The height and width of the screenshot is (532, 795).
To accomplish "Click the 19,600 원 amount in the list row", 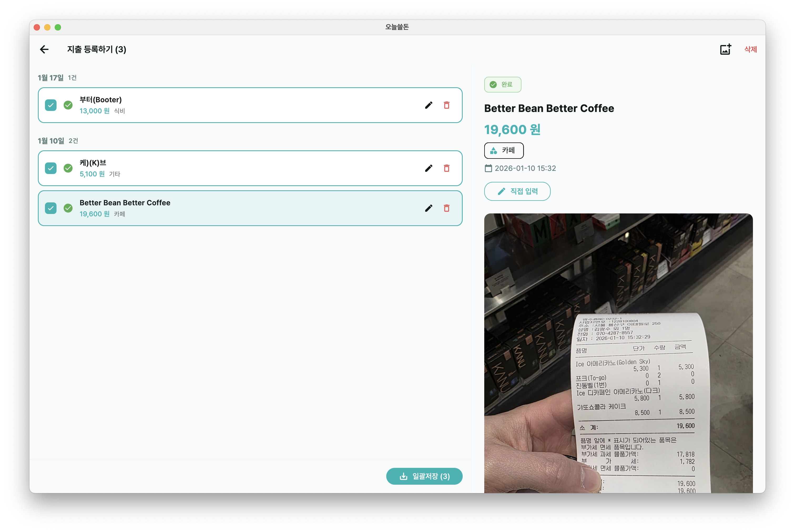I will tap(95, 214).
